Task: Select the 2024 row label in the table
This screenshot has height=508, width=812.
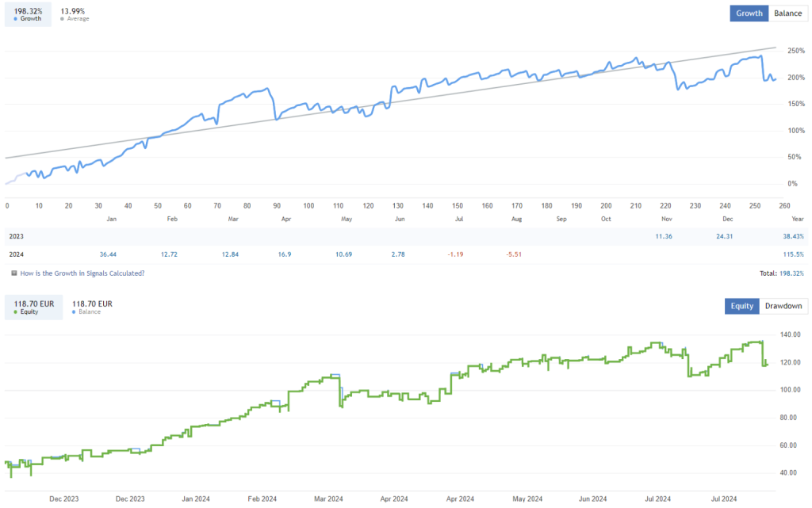Action: click(16, 254)
